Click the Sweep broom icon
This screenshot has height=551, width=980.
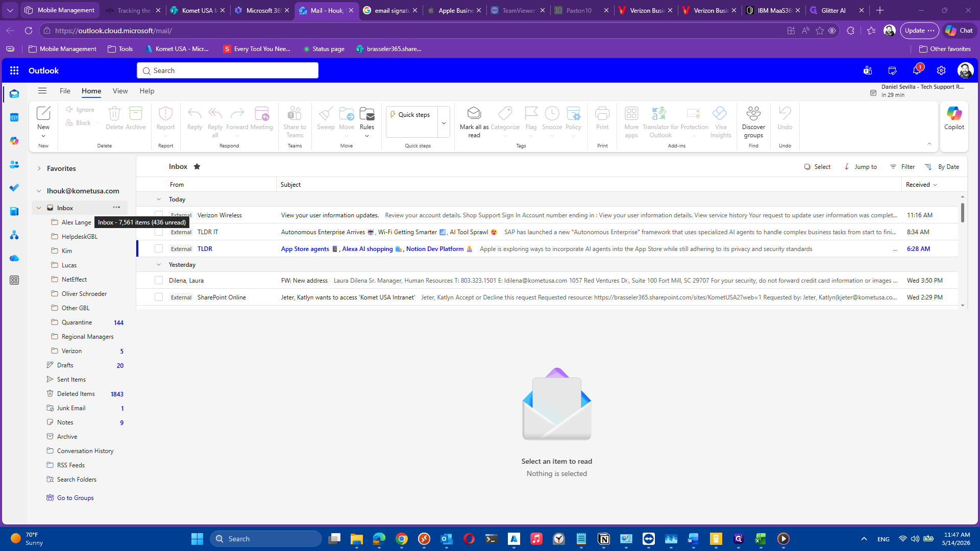[326, 113]
